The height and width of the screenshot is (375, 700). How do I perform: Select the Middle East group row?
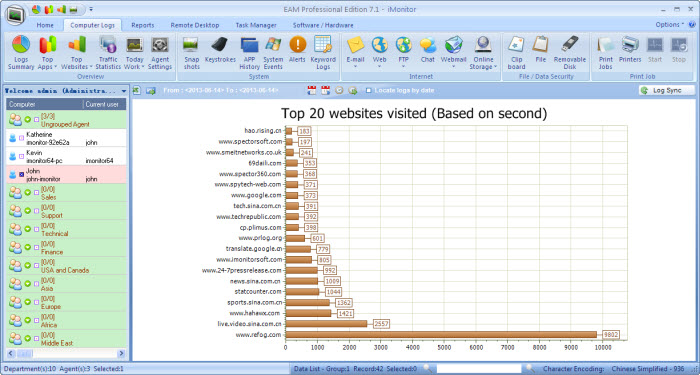click(x=67, y=339)
